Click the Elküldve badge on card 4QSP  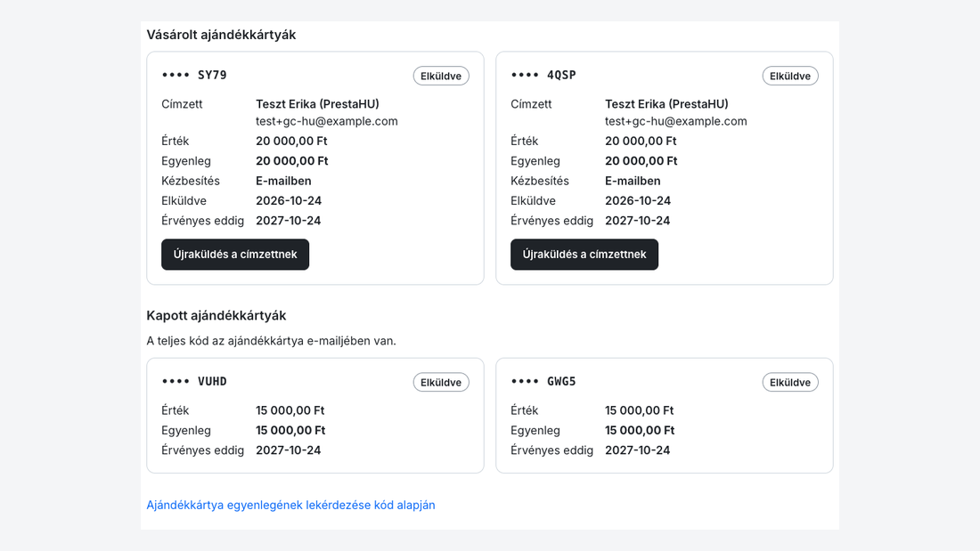click(x=790, y=76)
